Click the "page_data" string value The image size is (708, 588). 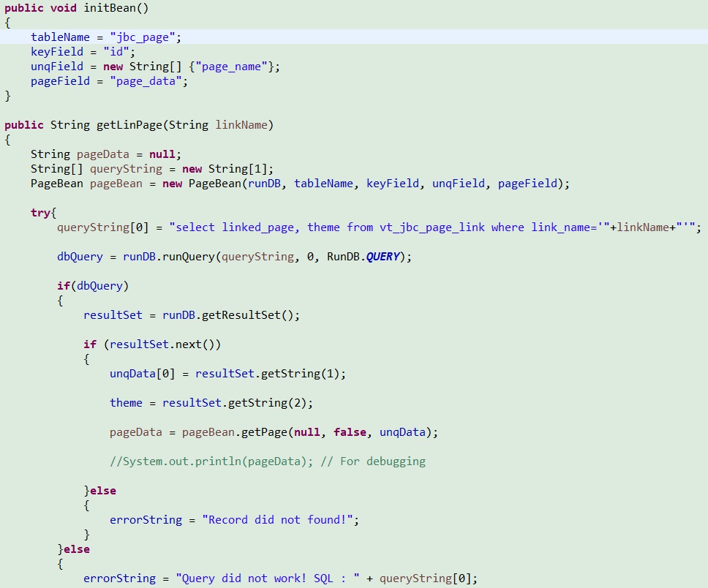(146, 81)
